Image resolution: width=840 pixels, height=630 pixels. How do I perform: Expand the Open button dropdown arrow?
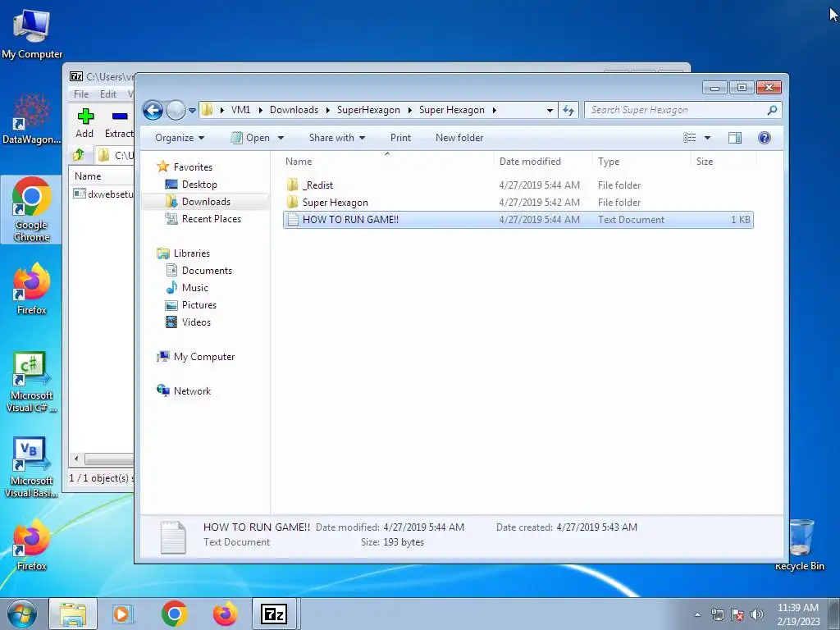[281, 138]
